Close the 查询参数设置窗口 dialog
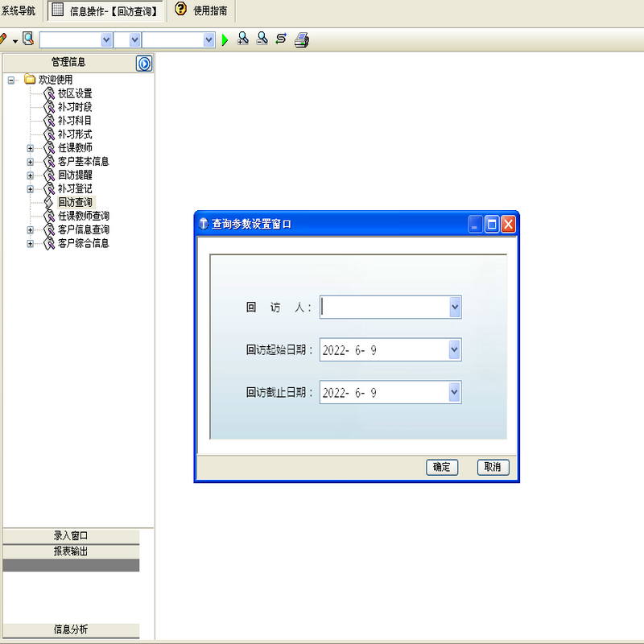Viewport: 644px width, 644px height. click(508, 225)
